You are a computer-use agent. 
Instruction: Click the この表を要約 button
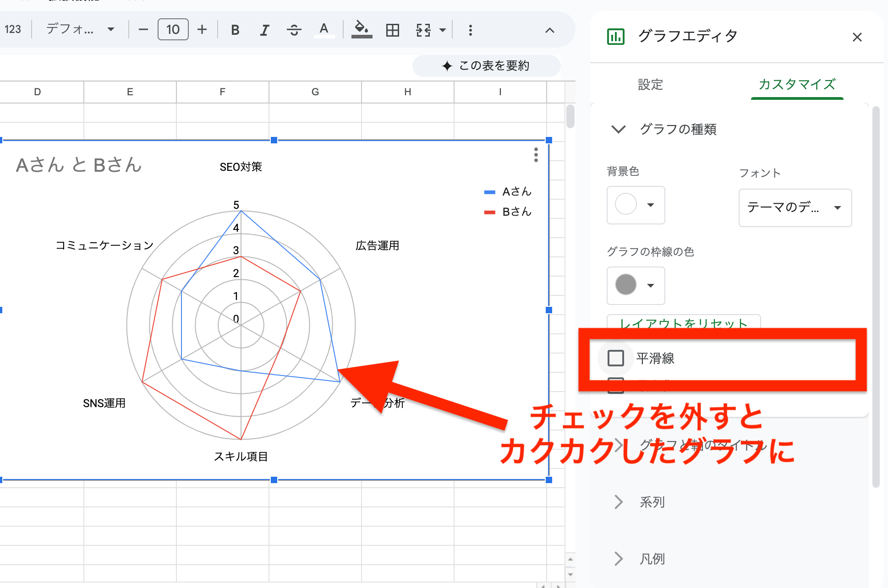click(x=486, y=65)
